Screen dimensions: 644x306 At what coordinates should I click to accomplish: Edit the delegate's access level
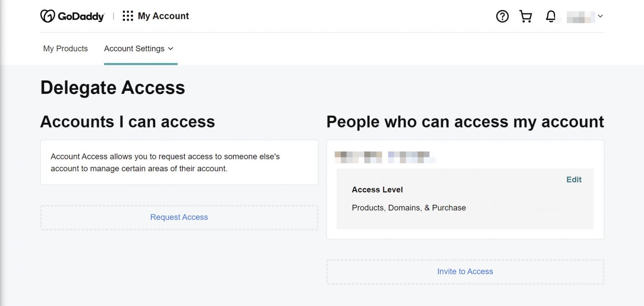point(574,179)
